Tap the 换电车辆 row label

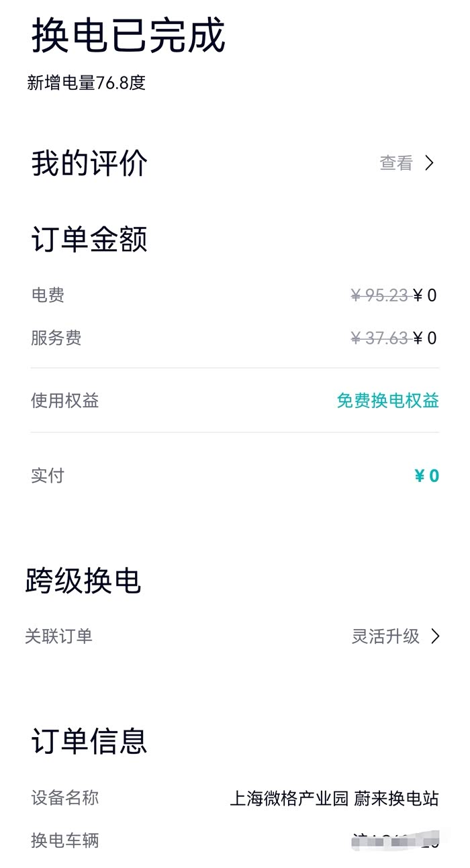point(64,840)
